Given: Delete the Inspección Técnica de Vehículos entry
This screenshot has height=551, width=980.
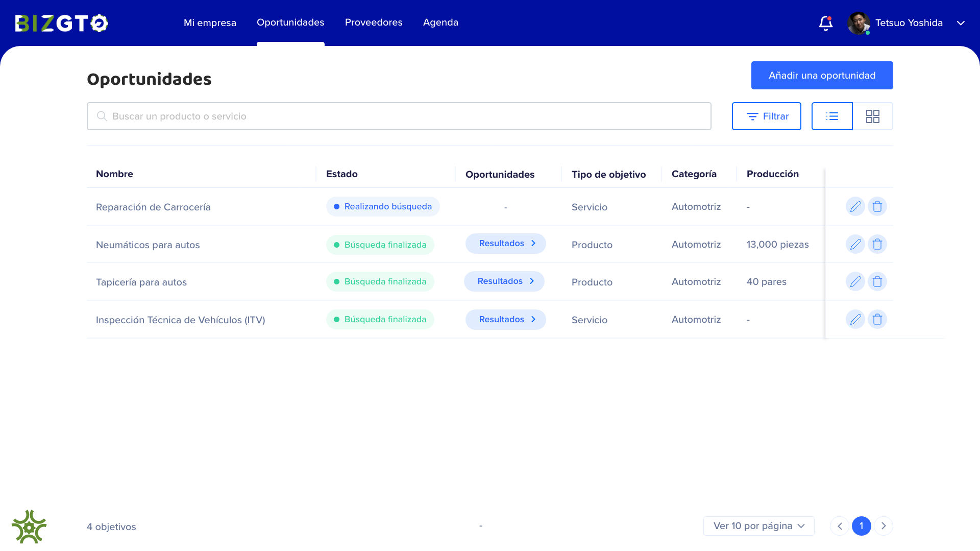Looking at the screenshot, I should click(x=877, y=319).
